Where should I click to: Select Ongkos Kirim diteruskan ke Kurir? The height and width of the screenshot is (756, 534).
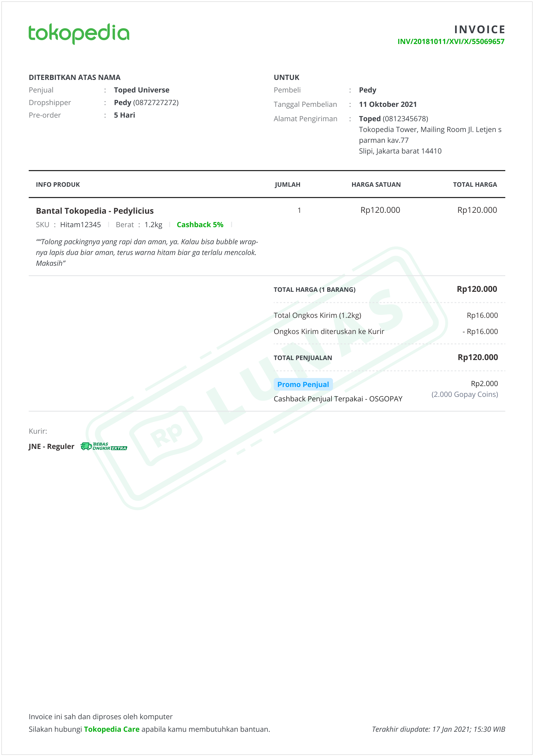[329, 331]
